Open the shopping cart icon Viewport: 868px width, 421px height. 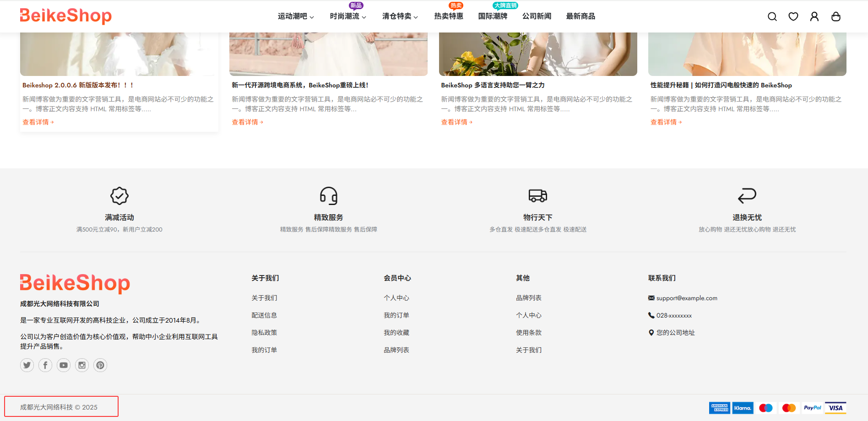pos(836,16)
